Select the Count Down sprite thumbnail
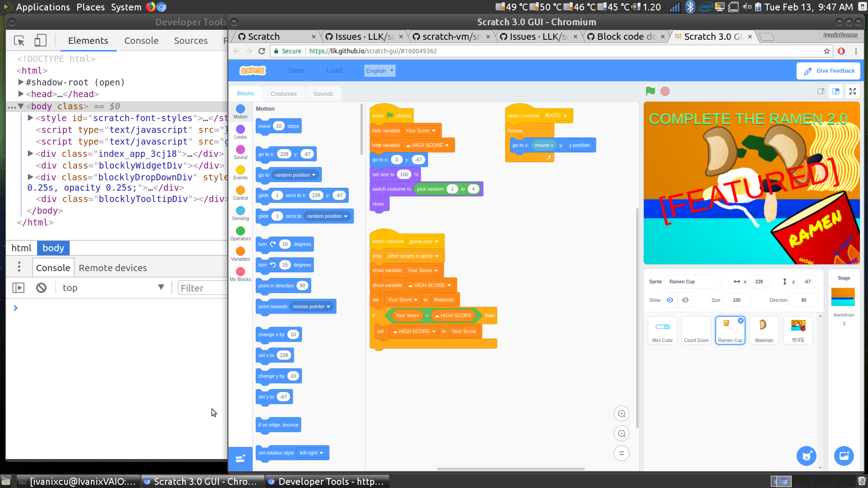Viewport: 868px width, 488px height. pyautogui.click(x=696, y=330)
